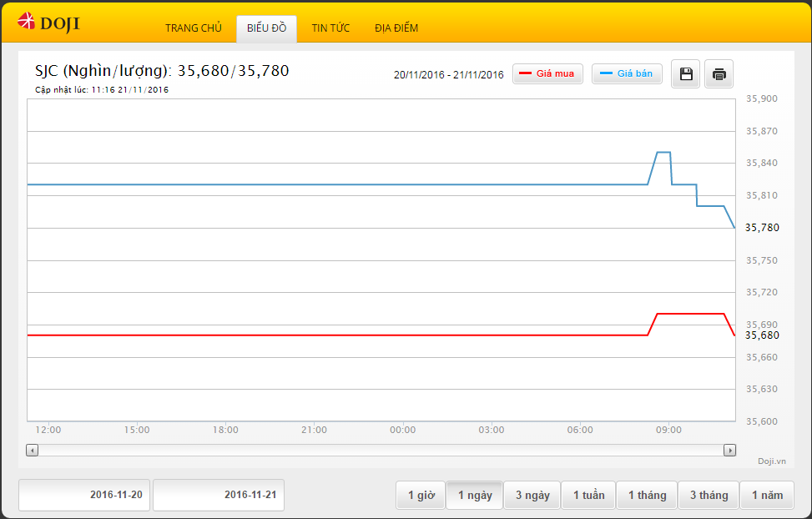
Task: Click the chart's horizontal scrollbar track
Action: click(x=381, y=450)
